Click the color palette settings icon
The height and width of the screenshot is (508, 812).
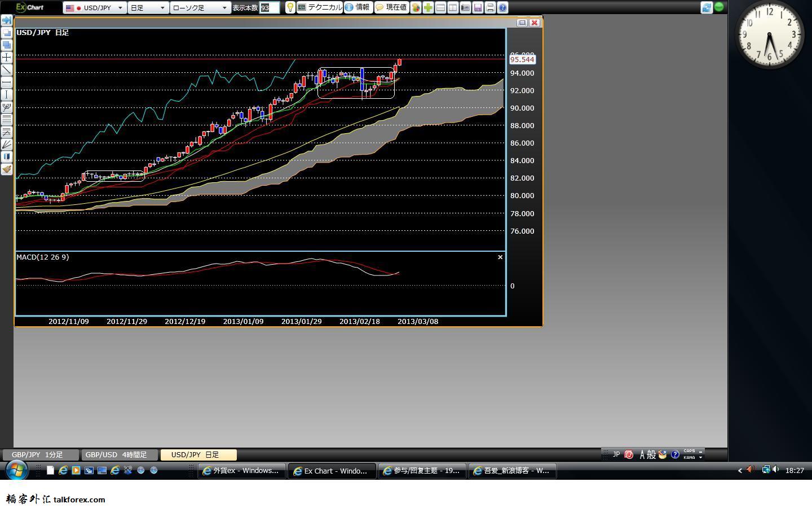point(416,8)
